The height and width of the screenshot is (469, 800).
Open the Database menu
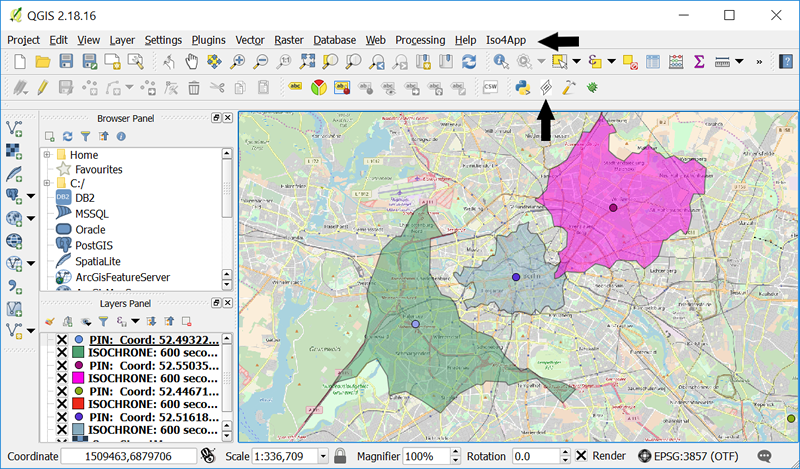334,40
